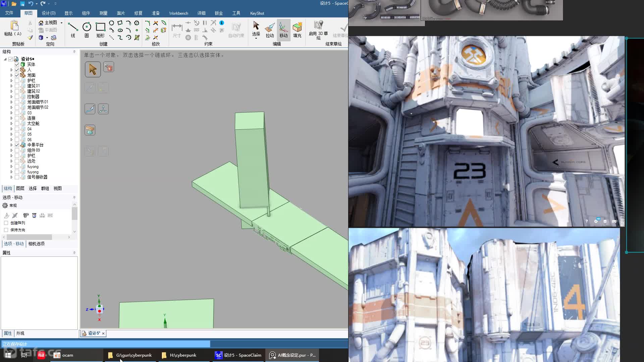Viewport: 644px width, 362px height.
Task: Expand the 建筑 02 tree node
Action: (x=11, y=91)
